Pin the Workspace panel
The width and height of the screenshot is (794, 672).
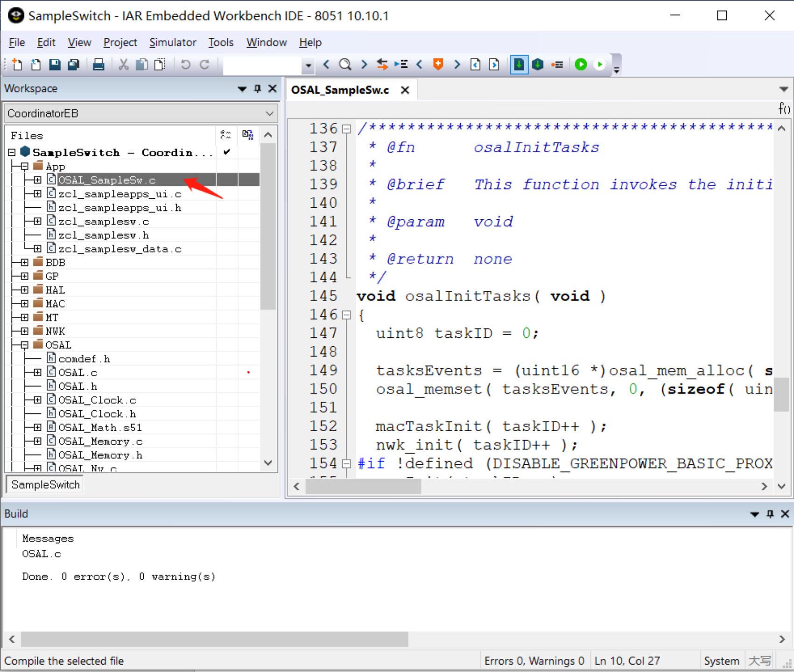point(257,89)
